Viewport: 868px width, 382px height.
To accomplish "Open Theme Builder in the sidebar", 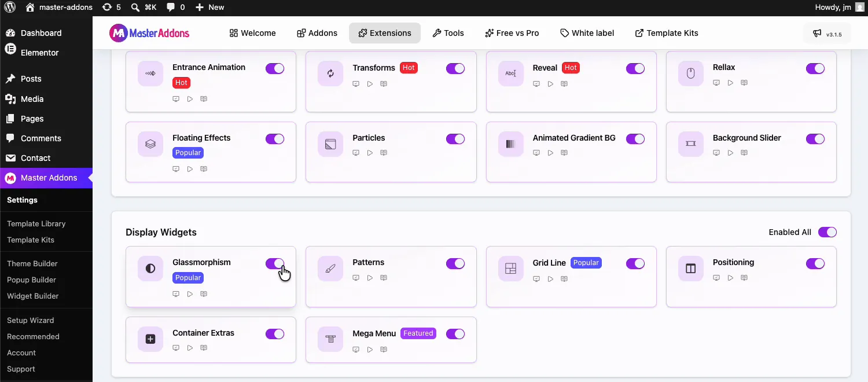I will pos(32,263).
